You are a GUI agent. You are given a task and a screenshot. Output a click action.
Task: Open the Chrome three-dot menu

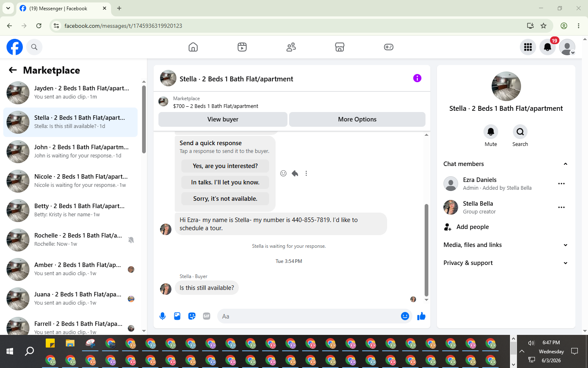579,26
